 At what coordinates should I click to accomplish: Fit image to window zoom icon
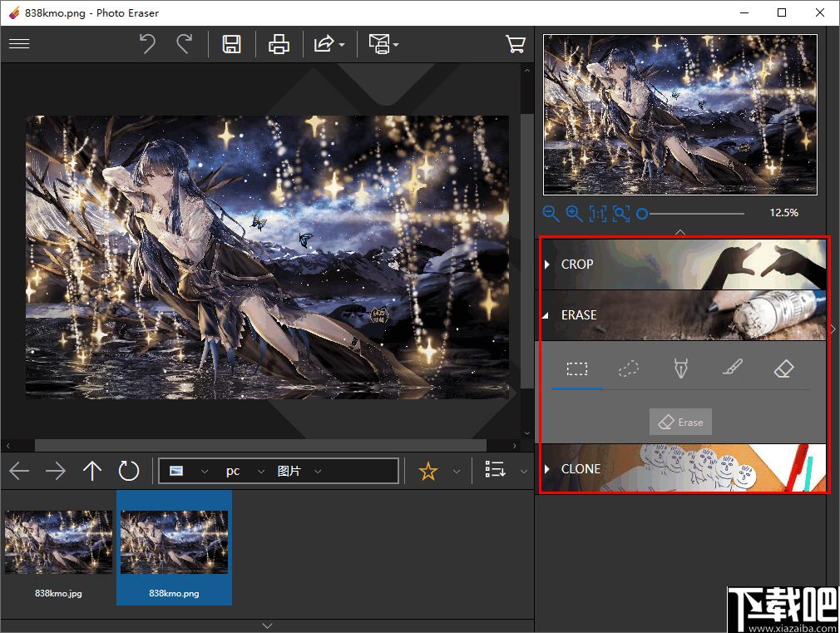click(621, 213)
